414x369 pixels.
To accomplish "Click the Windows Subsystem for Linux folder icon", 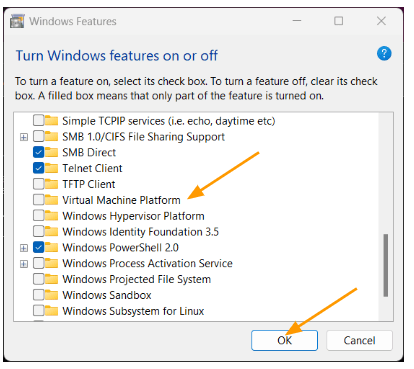I will (51, 311).
